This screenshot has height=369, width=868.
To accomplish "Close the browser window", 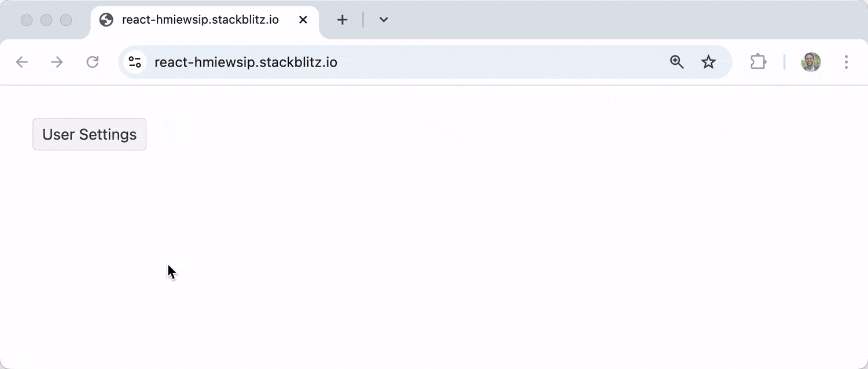I will click(27, 20).
